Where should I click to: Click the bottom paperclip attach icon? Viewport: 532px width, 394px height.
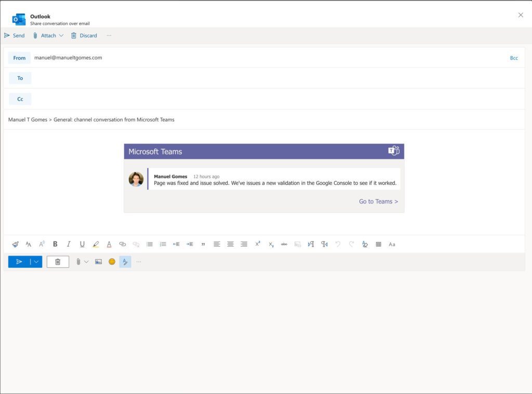(78, 262)
